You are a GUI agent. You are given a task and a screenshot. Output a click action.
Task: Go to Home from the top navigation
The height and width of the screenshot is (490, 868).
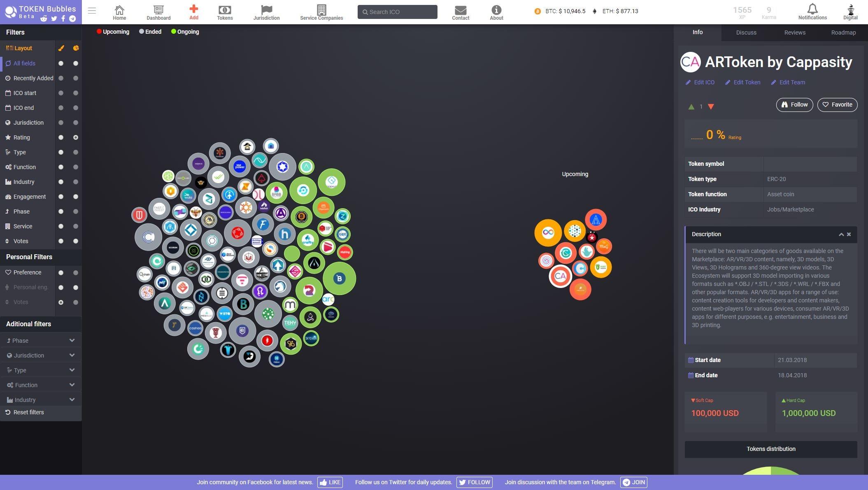[x=119, y=12]
